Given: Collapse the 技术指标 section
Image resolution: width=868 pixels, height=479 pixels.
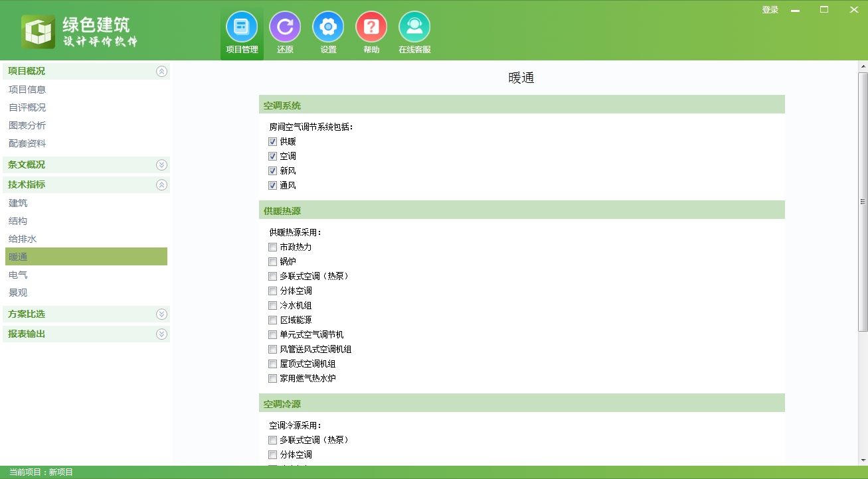Looking at the screenshot, I should pos(161,185).
